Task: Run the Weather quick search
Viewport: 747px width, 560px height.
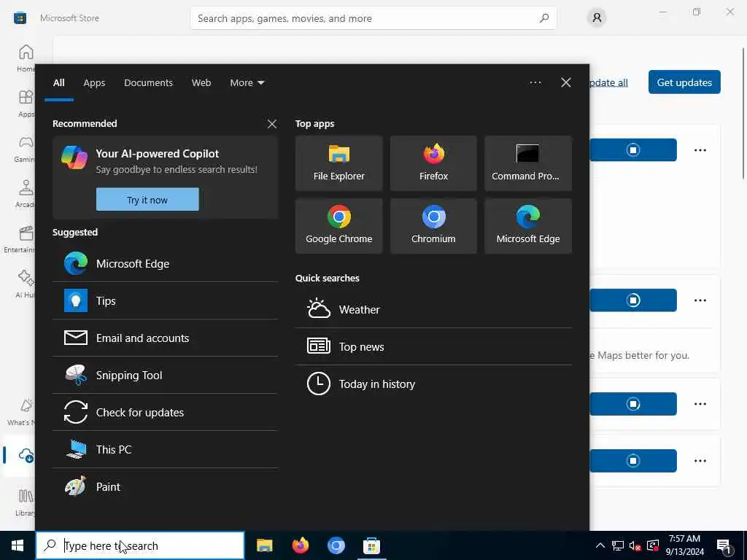Action: click(x=433, y=309)
